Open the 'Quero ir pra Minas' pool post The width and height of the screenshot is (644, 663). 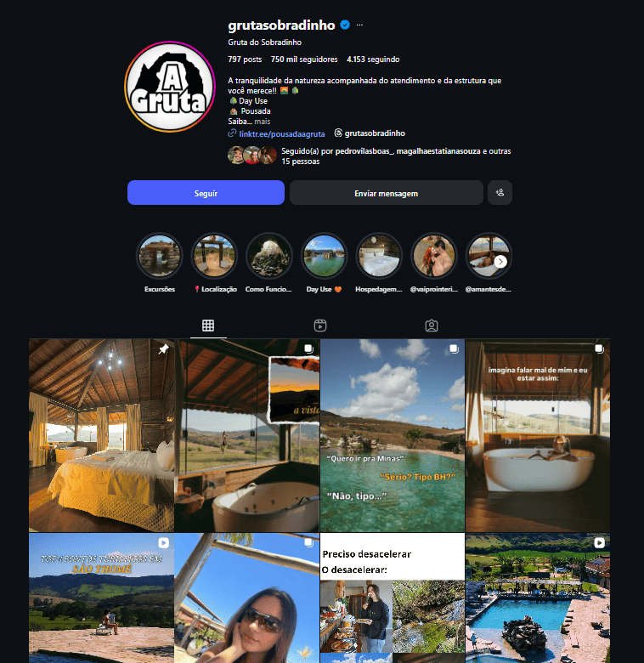pos(393,435)
